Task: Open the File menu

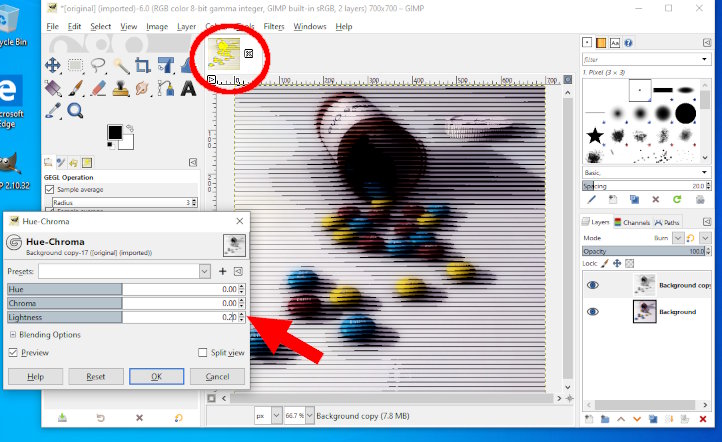Action: pyautogui.click(x=52, y=27)
